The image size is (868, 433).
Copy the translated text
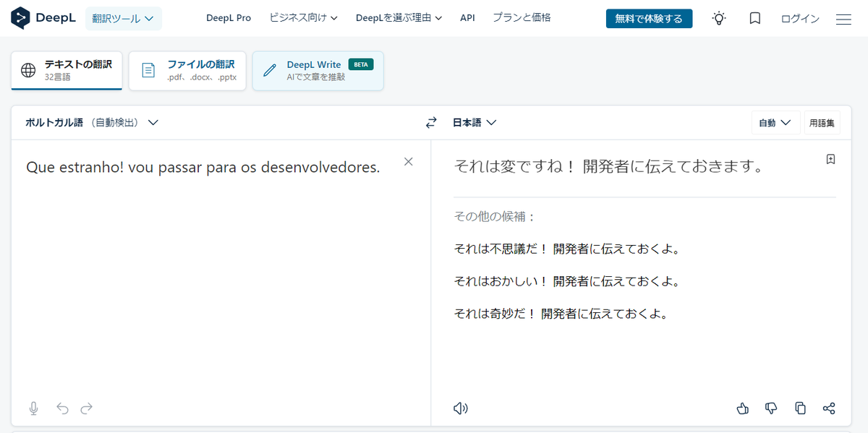coord(800,408)
